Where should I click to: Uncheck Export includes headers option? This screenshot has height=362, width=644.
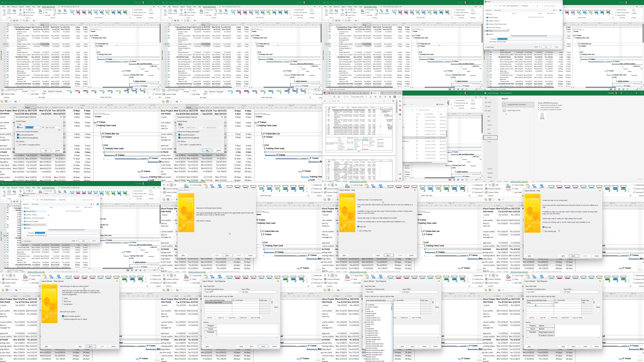click(x=63, y=316)
